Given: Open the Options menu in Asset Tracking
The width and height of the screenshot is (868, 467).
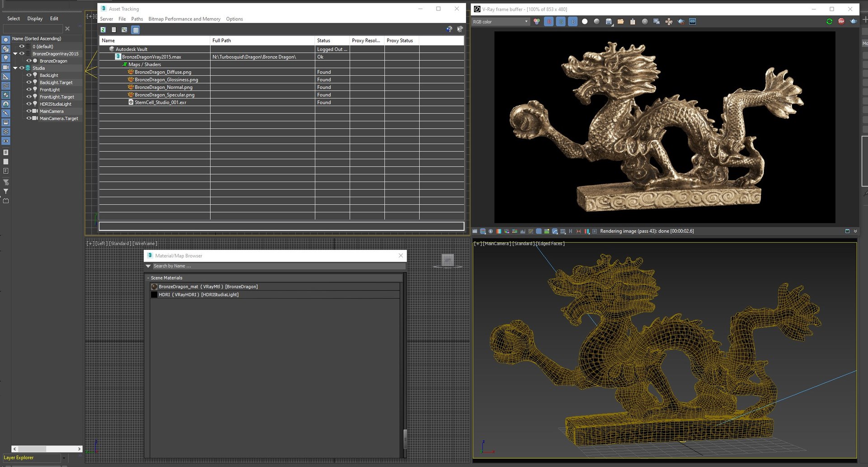Looking at the screenshot, I should pyautogui.click(x=234, y=19).
